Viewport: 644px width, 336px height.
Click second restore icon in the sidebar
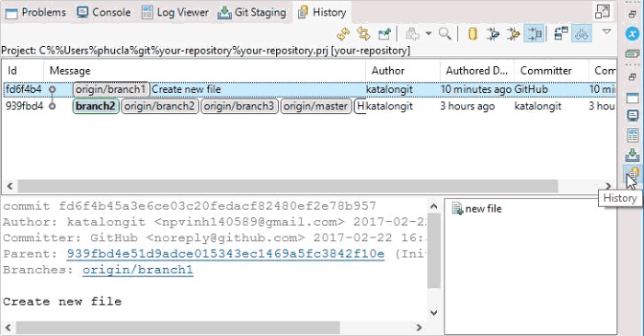633,76
